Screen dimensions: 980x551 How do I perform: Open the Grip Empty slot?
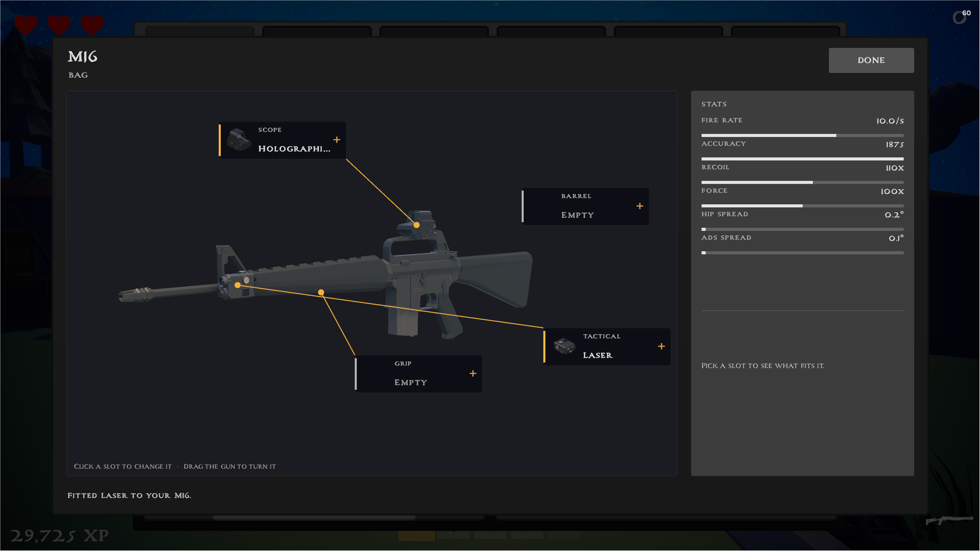click(x=418, y=374)
